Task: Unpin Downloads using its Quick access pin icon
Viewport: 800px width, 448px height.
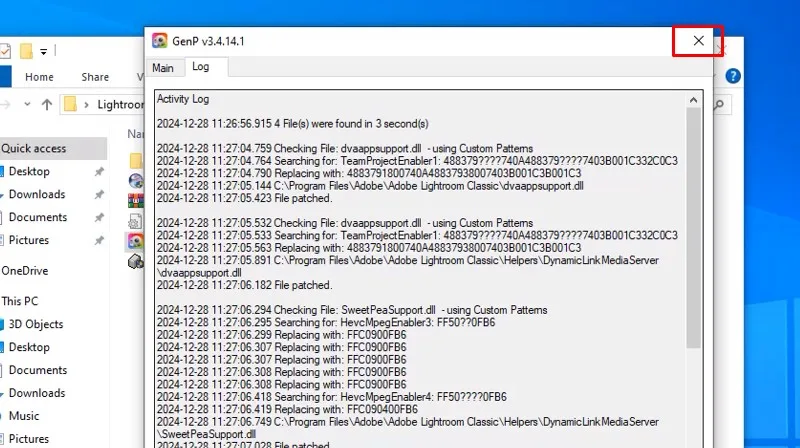Action: 98,195
